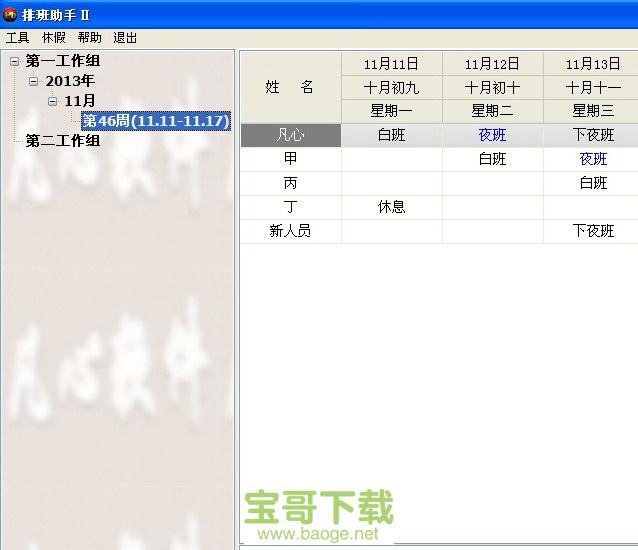The height and width of the screenshot is (550, 638).
Task: Click the 星期一 weekday header
Action: point(391,111)
